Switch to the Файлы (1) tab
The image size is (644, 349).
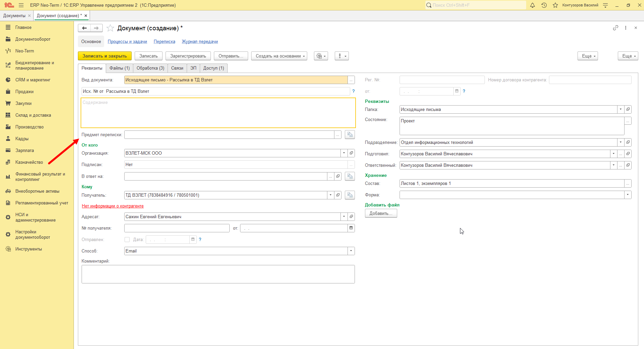pos(120,68)
